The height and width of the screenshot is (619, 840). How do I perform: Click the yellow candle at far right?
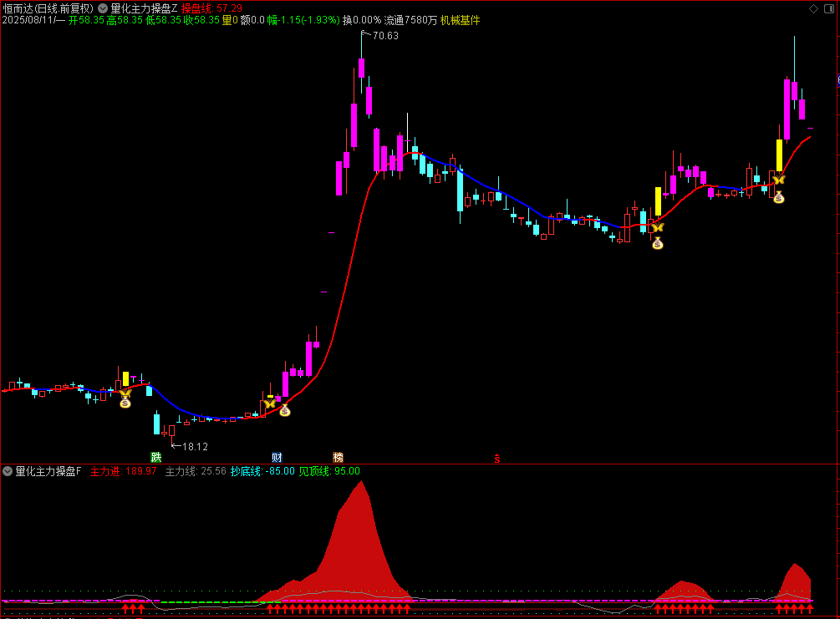coord(780,156)
